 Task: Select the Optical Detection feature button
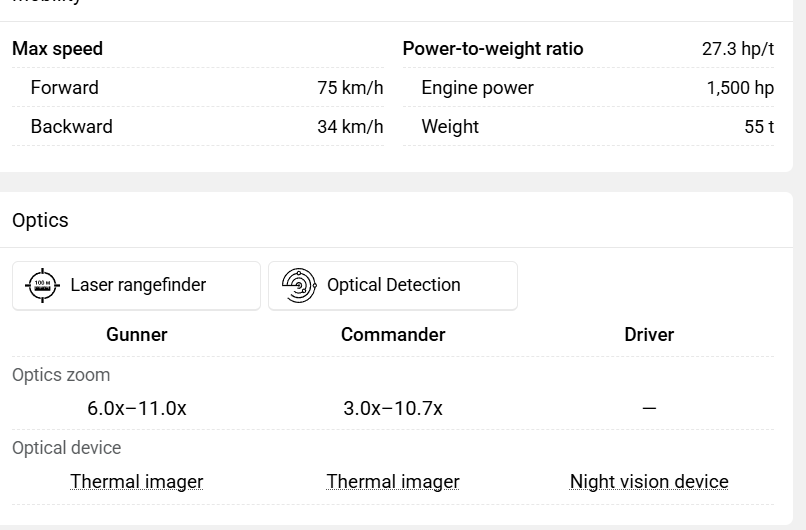coord(393,285)
